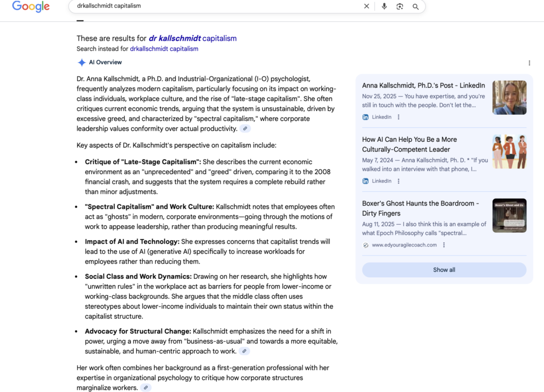Search instead for 'drkallschmidt capitalism'
The width and height of the screenshot is (544, 392).
tap(164, 49)
